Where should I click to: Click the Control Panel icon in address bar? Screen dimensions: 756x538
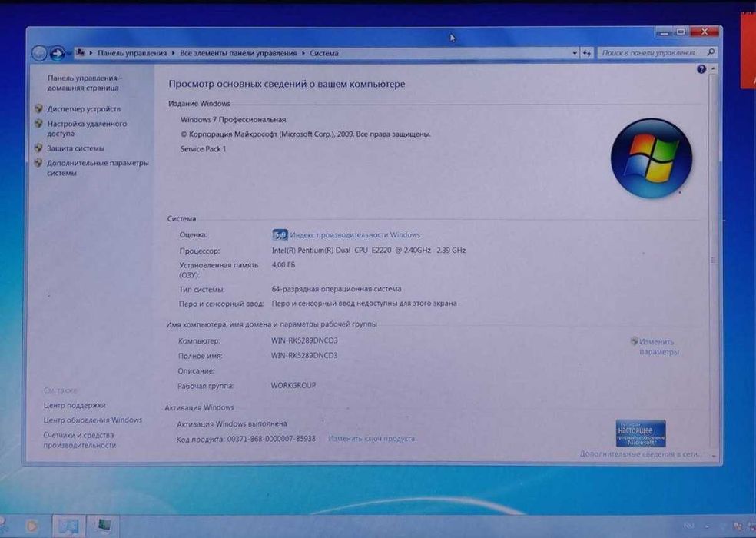81,52
